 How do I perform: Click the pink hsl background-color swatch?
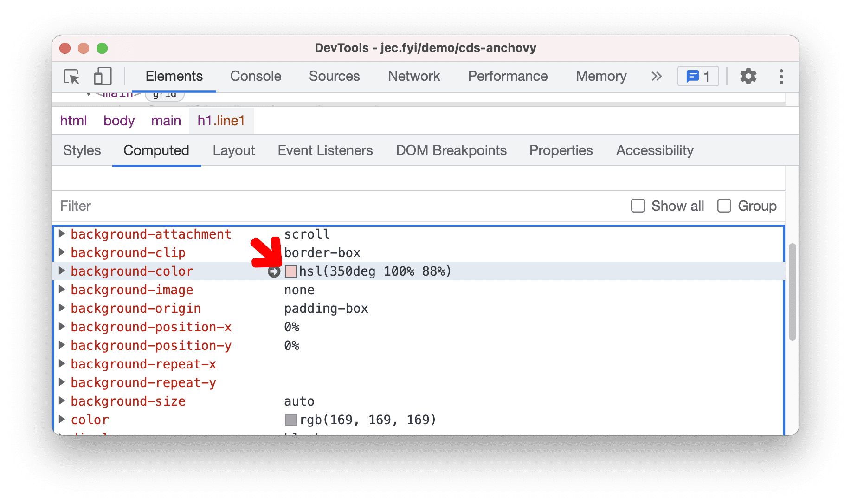click(x=290, y=271)
